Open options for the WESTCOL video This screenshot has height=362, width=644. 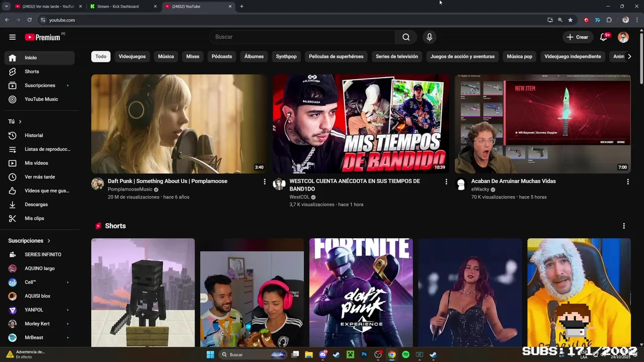(446, 182)
